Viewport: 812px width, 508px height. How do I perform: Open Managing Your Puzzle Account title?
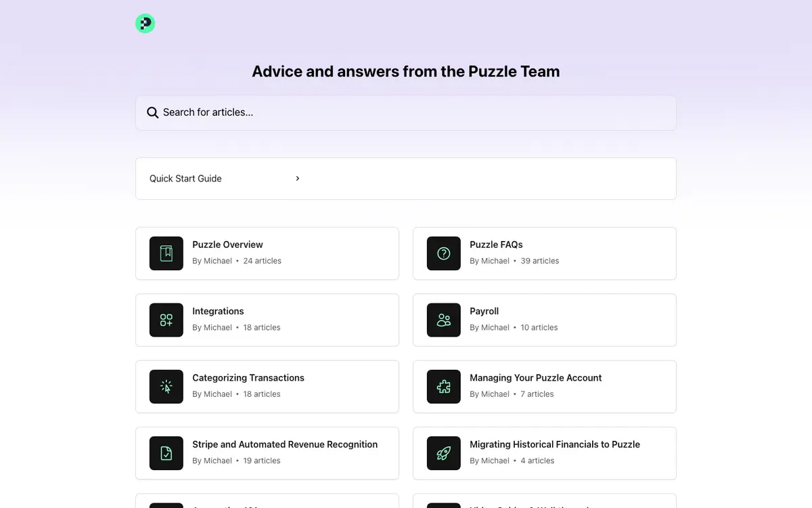point(536,378)
